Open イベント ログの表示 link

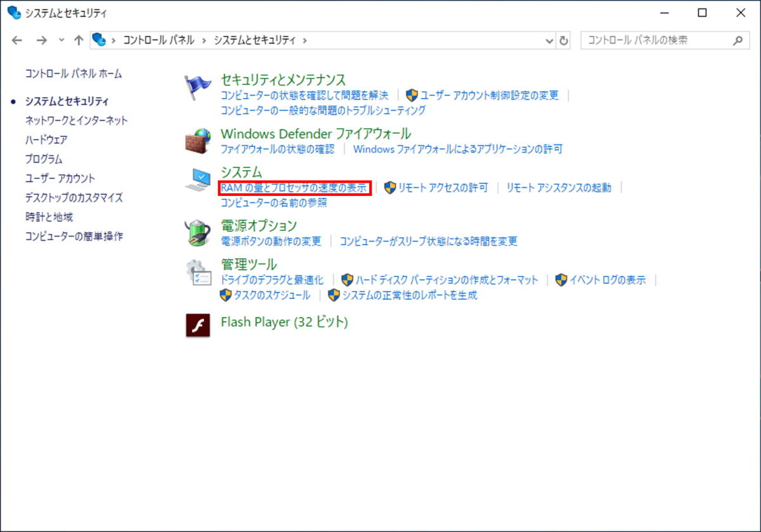click(x=607, y=280)
